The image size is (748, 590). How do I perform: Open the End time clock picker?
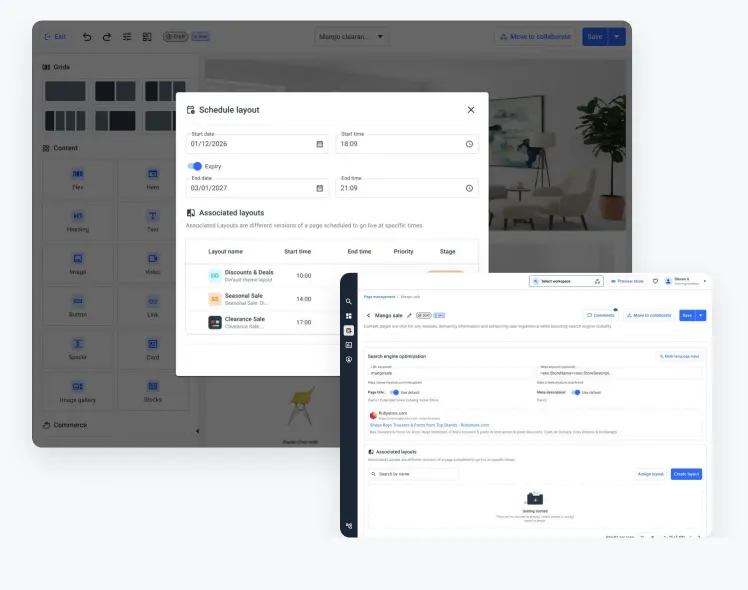click(469, 188)
